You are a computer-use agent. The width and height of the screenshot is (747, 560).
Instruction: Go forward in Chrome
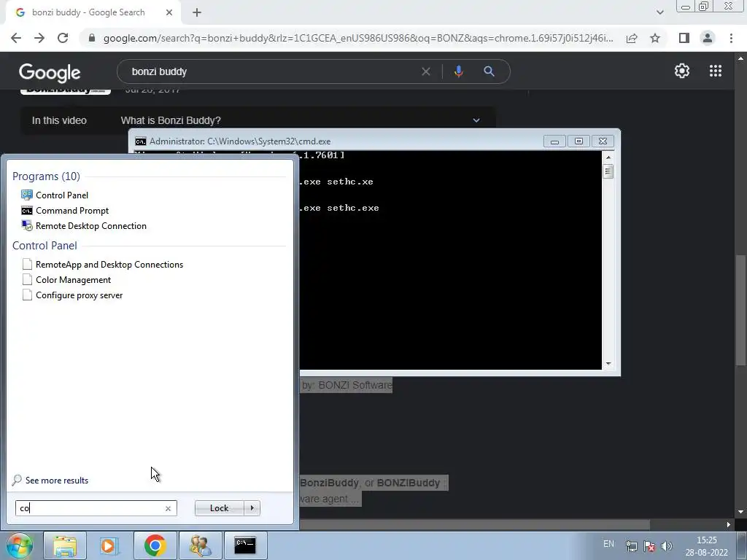[x=39, y=38]
